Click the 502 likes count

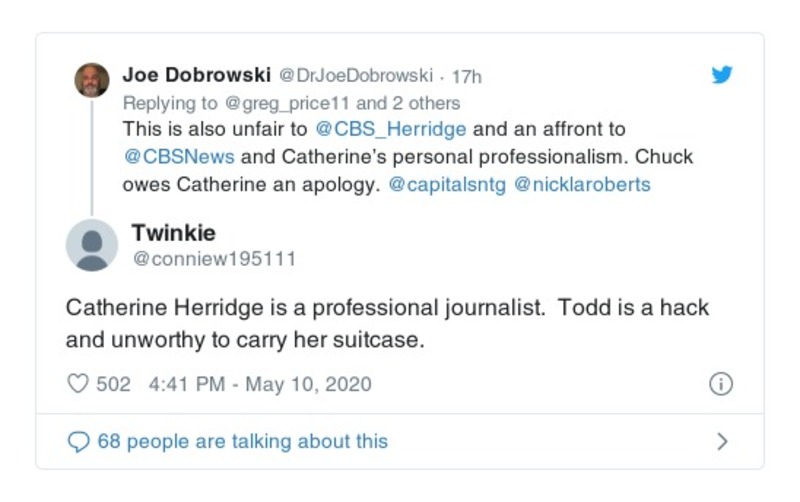tap(113, 384)
